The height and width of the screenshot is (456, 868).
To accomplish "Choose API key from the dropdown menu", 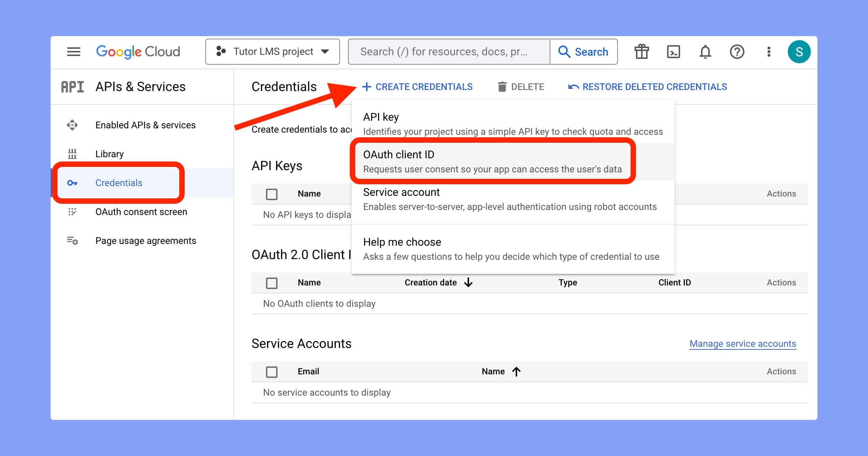I will (x=513, y=124).
